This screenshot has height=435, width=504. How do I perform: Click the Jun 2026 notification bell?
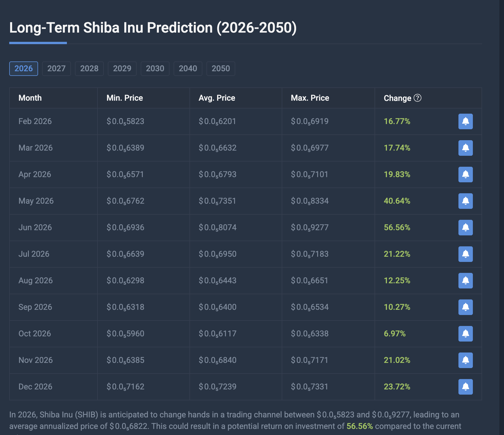tap(465, 228)
